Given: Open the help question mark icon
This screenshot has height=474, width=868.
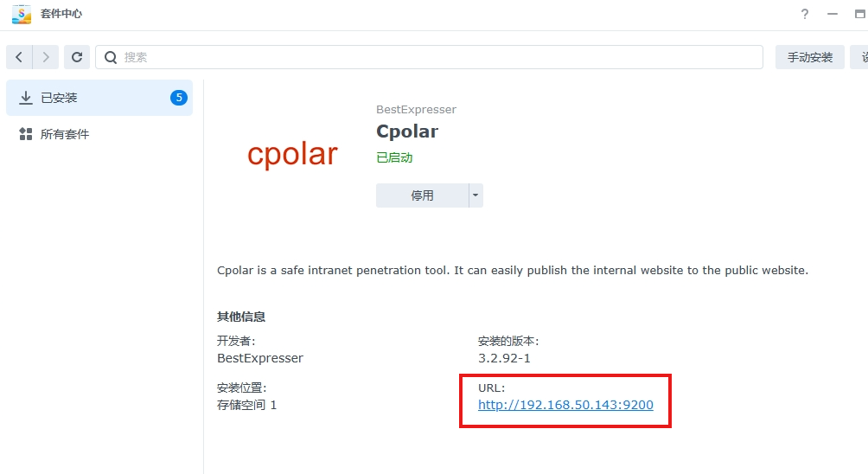Looking at the screenshot, I should click(x=805, y=15).
